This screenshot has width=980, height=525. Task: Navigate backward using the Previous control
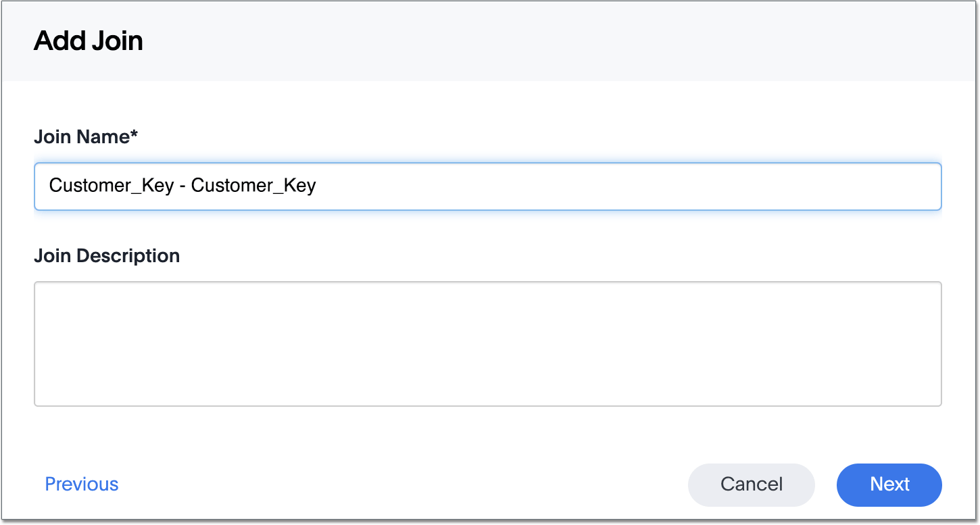coord(81,484)
